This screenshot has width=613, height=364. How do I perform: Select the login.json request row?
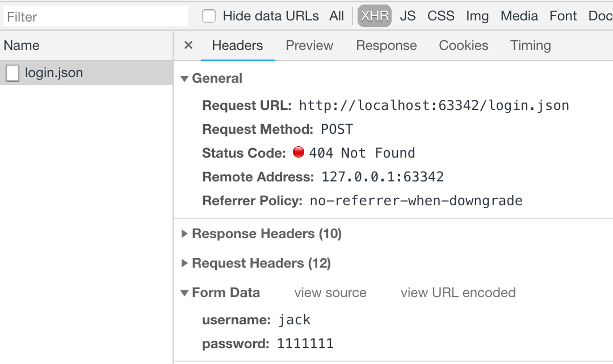click(85, 73)
